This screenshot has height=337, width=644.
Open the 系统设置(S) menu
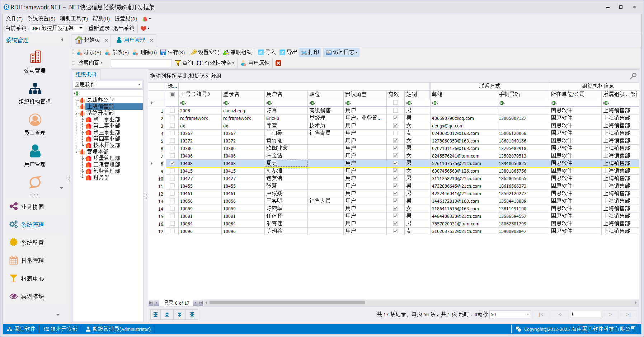tap(41, 19)
